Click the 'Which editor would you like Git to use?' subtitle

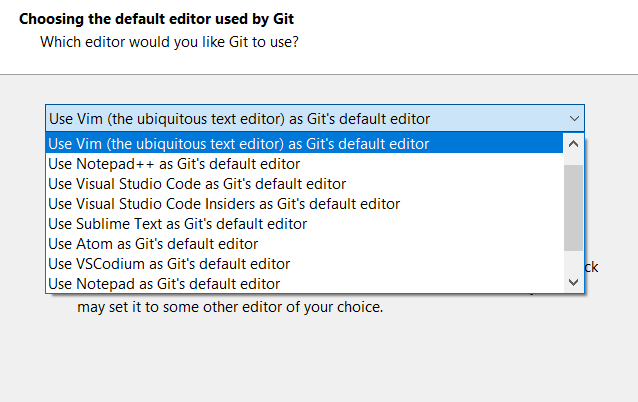[x=169, y=42]
